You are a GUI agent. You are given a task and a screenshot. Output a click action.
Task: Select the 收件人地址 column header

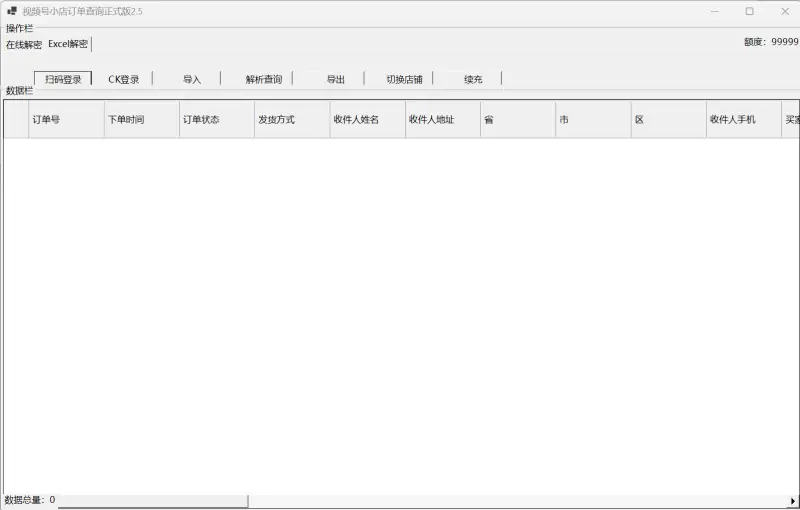[x=442, y=119]
